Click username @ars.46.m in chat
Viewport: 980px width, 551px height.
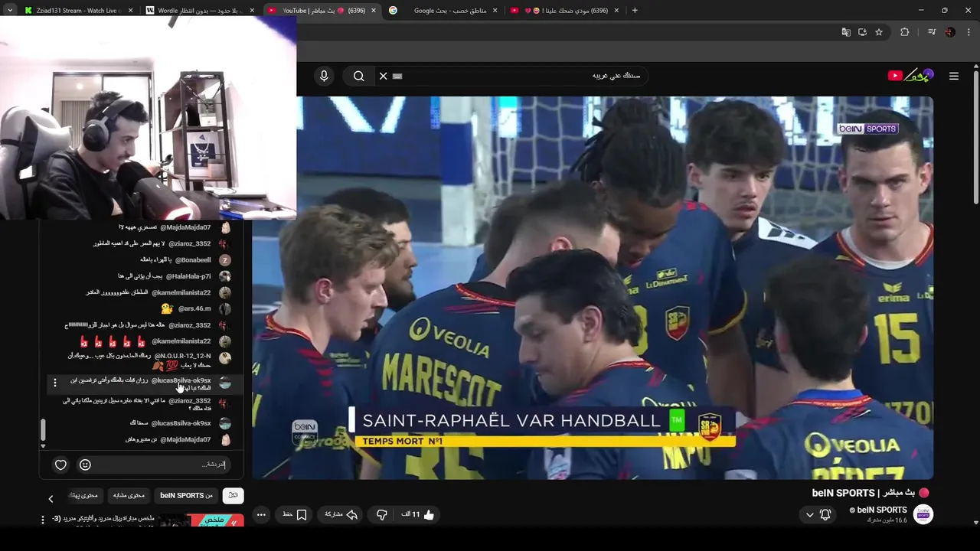[x=194, y=308]
